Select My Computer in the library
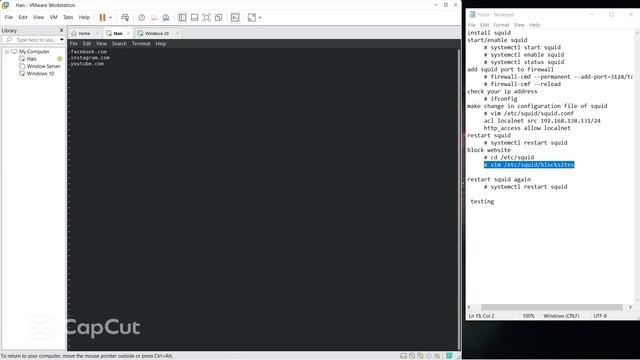640x360 pixels. point(34,52)
